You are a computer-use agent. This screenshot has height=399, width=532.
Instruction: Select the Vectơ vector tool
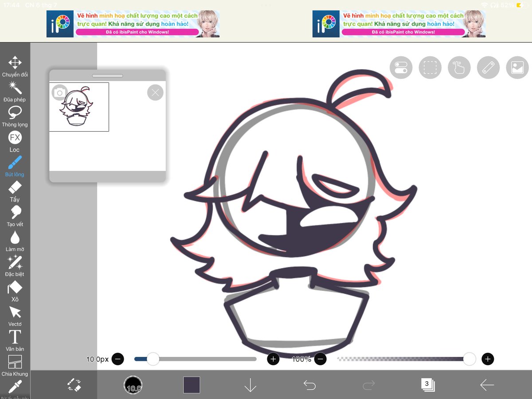coord(15,316)
